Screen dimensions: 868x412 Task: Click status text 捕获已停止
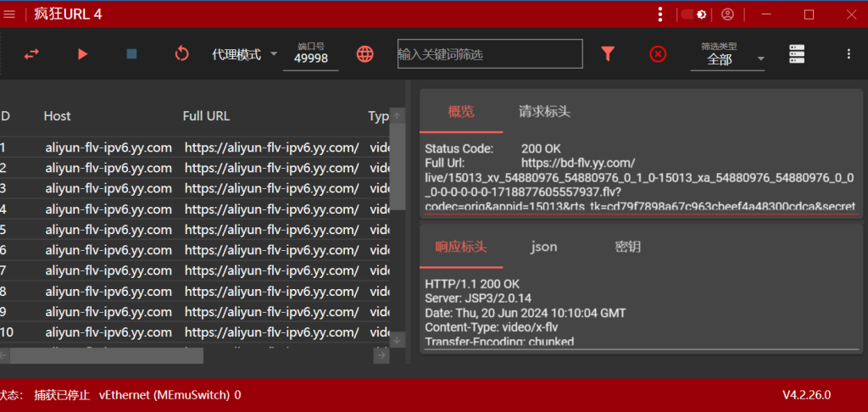pos(62,395)
